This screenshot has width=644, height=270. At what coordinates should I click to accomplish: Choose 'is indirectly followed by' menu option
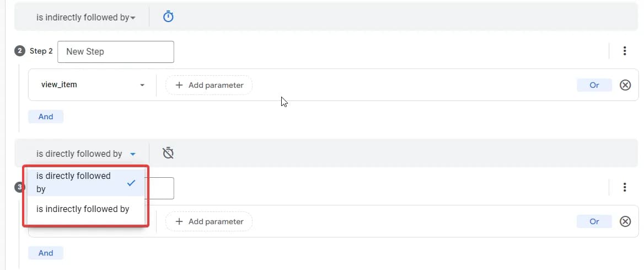[85, 209]
